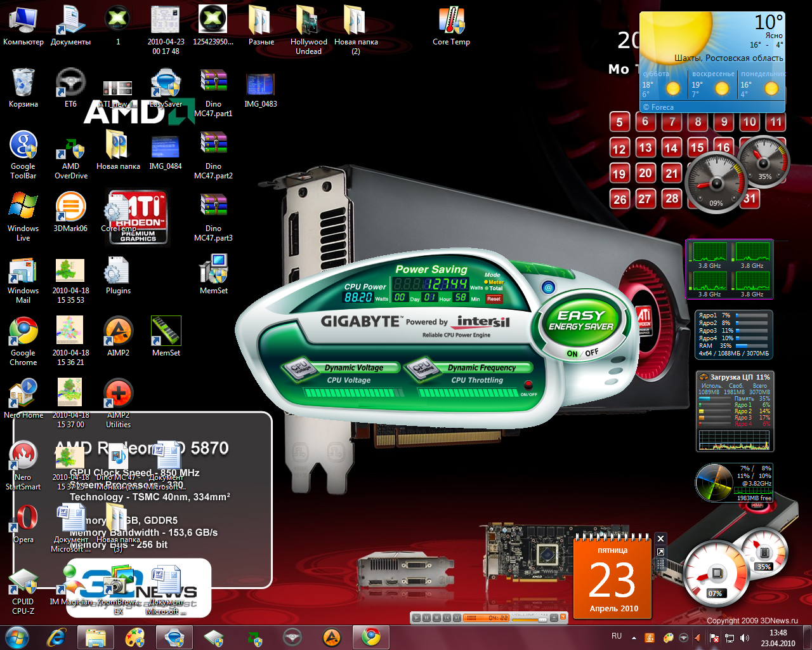The image size is (812, 650).
Task: Launch the CPUID CPU-Z shortcut
Action: pyautogui.click(x=23, y=590)
